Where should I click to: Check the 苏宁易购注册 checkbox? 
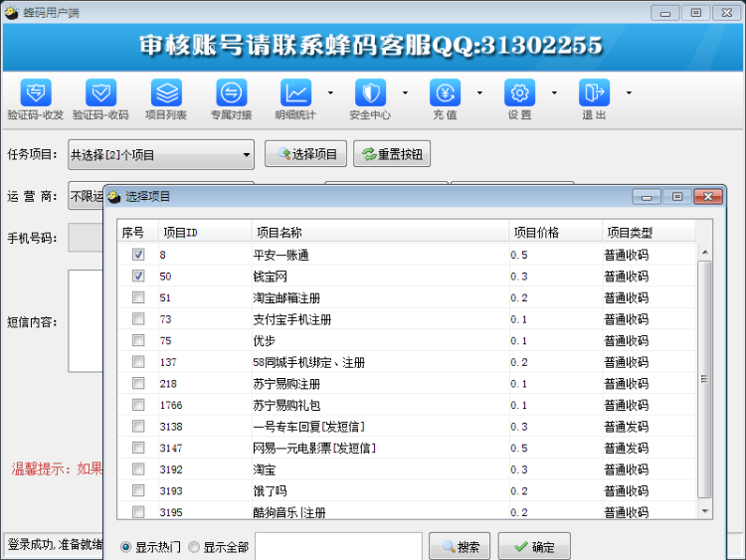click(138, 384)
